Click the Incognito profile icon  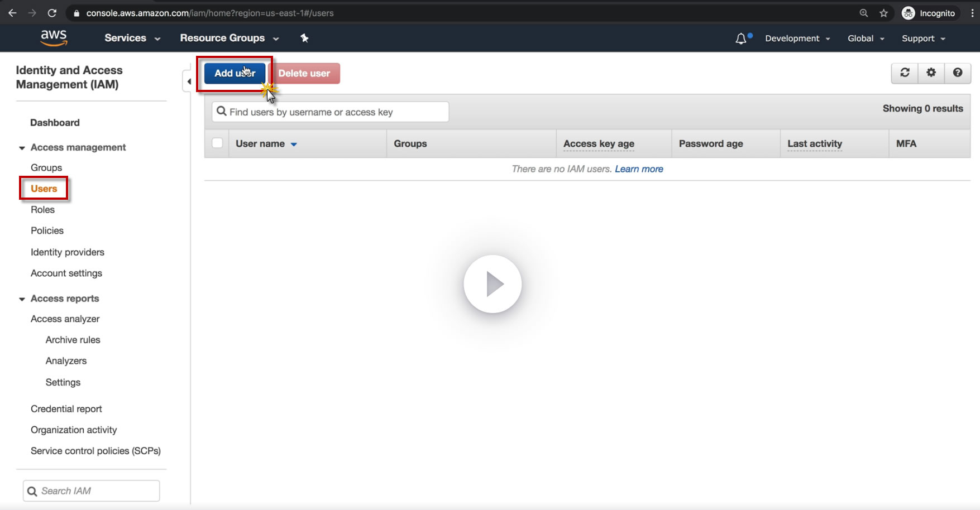coord(909,13)
